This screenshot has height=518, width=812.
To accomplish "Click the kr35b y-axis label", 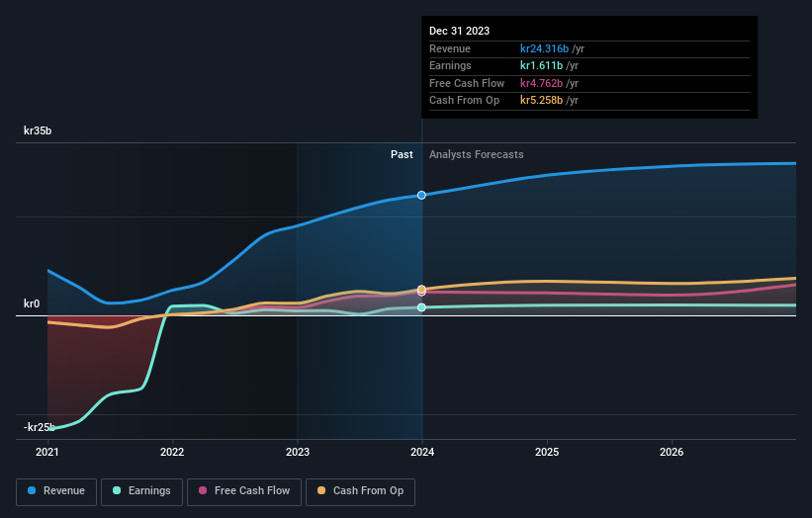I will click(x=38, y=130).
